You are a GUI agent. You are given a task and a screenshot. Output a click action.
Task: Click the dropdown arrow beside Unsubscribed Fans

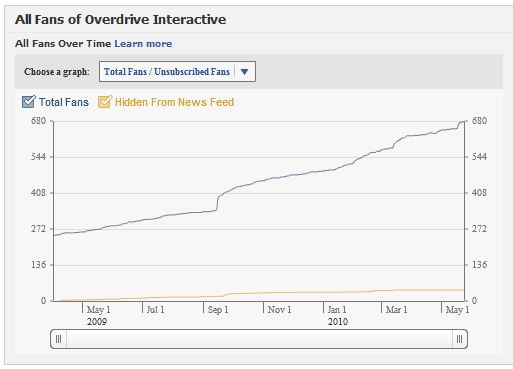point(244,72)
